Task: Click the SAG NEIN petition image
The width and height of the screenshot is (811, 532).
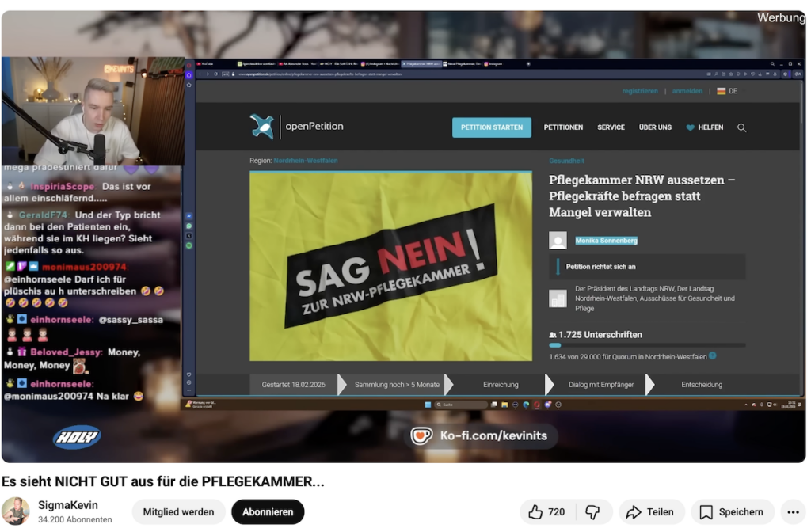Action: point(390,267)
